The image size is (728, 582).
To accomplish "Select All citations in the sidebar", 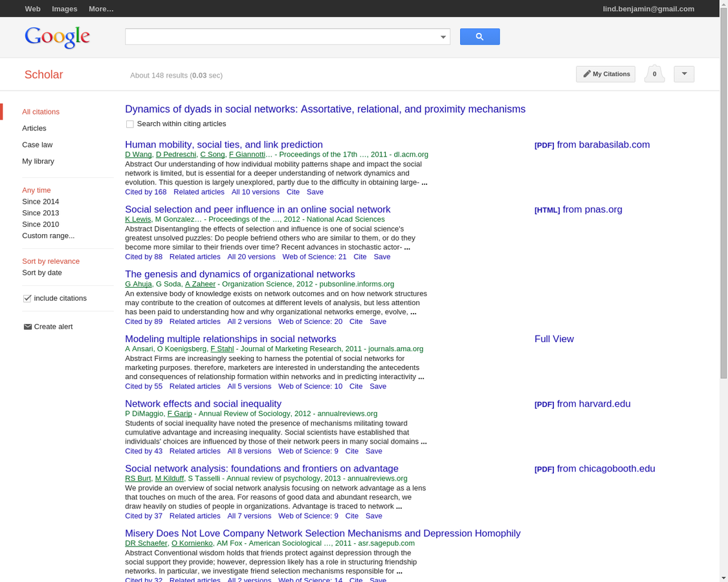I will pos(41,112).
